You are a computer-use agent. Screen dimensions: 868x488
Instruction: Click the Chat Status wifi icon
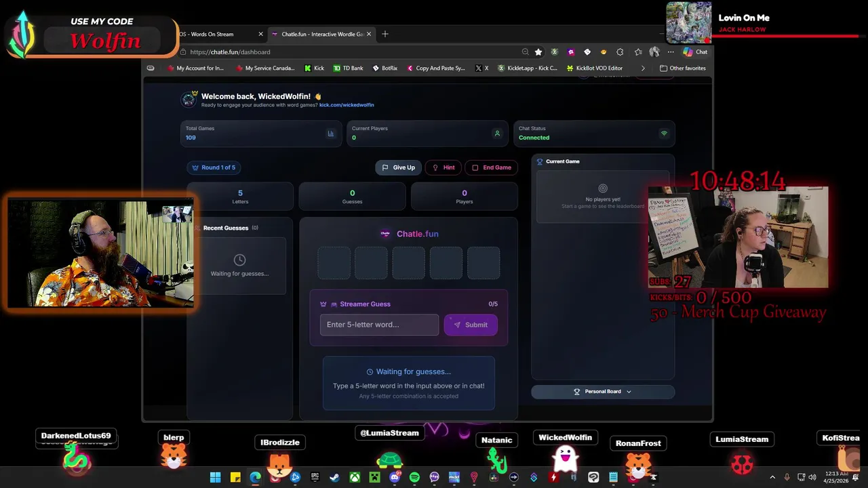click(664, 134)
